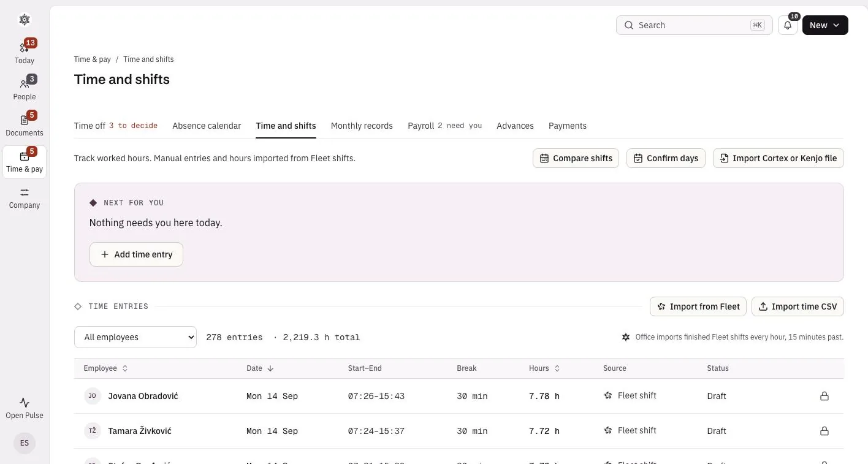The height and width of the screenshot is (464, 868).
Task: Select the Monthly records tab
Action: point(362,126)
